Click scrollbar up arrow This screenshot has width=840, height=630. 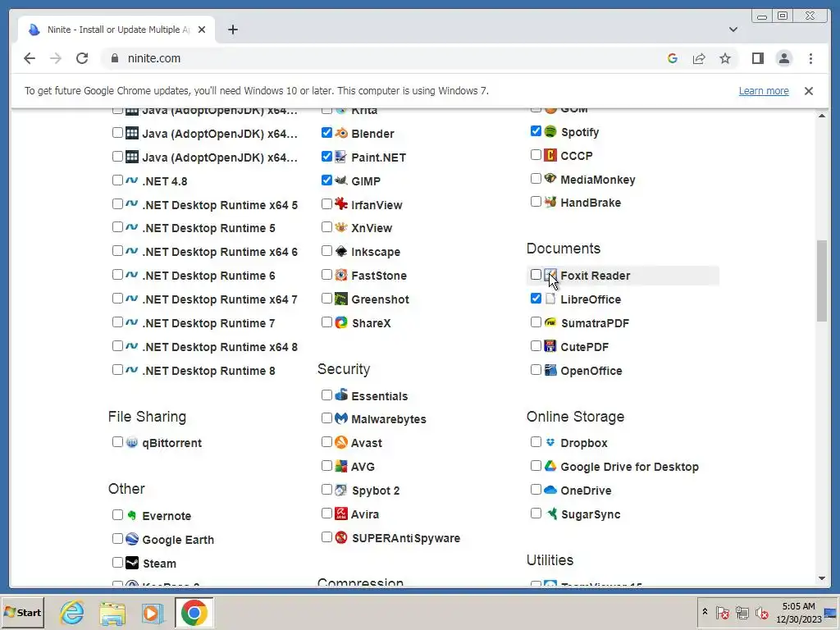coord(822,116)
